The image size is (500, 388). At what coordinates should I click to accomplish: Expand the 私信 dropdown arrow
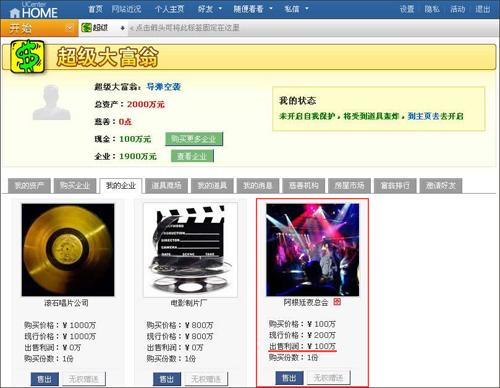(x=307, y=8)
